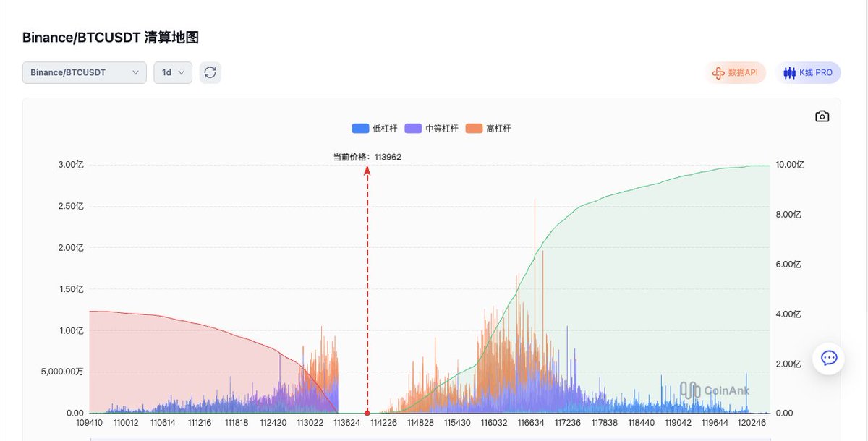Click the 当前价格: 113962 label
Screen dimensions: 868x441
coord(367,156)
